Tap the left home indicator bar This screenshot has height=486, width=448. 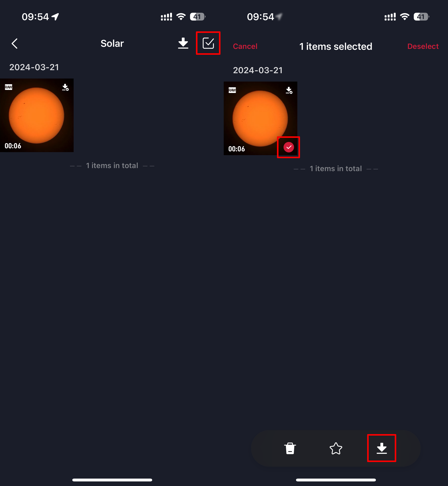coord(112,480)
